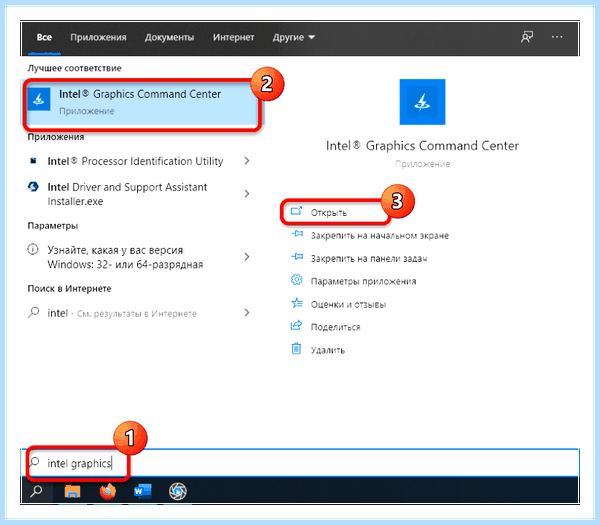Open Параметры приложения
This screenshot has height=525, width=600.
pyautogui.click(x=363, y=281)
